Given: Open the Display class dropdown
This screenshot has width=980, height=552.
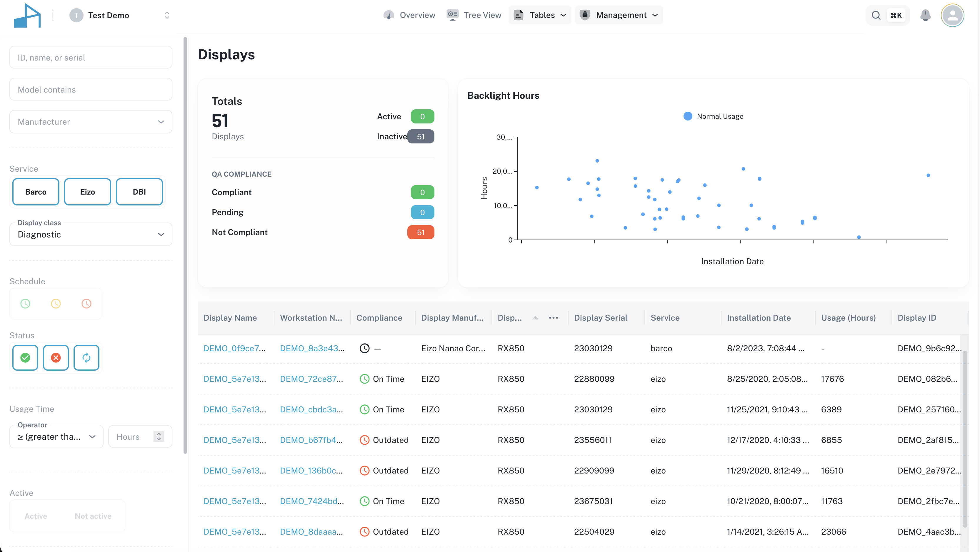Looking at the screenshot, I should [x=91, y=235].
